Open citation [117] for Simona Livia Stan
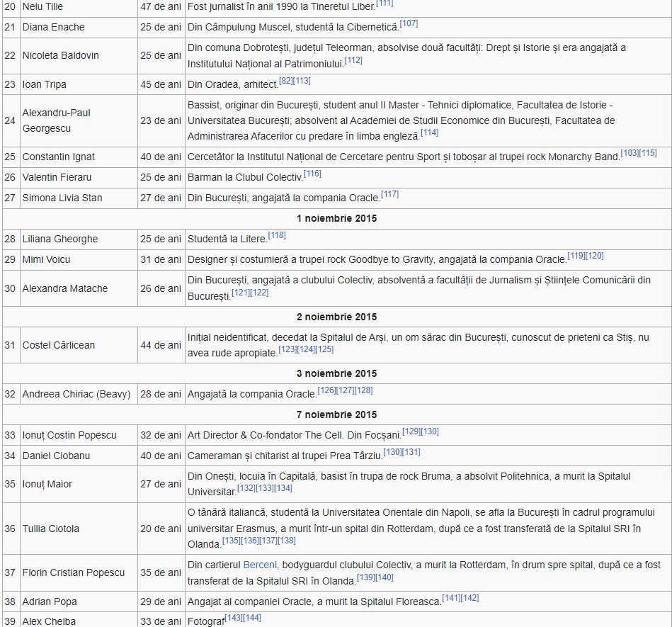The width and height of the screenshot is (672, 627). [390, 194]
